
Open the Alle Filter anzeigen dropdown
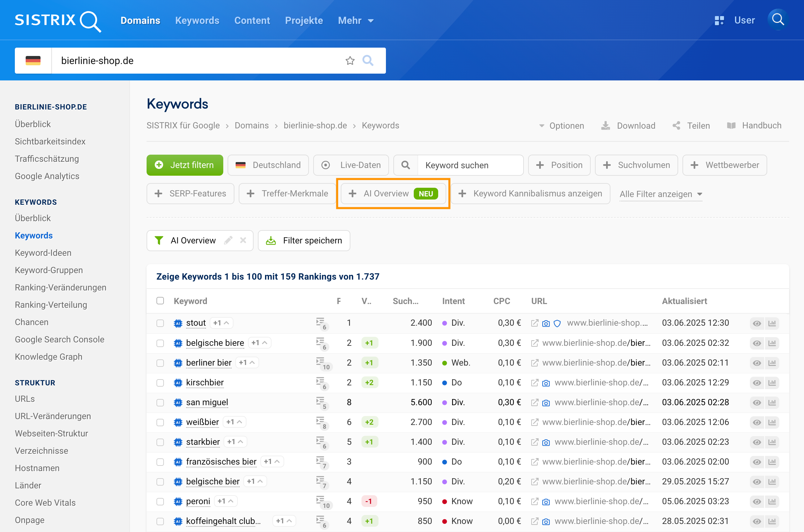[x=661, y=194]
